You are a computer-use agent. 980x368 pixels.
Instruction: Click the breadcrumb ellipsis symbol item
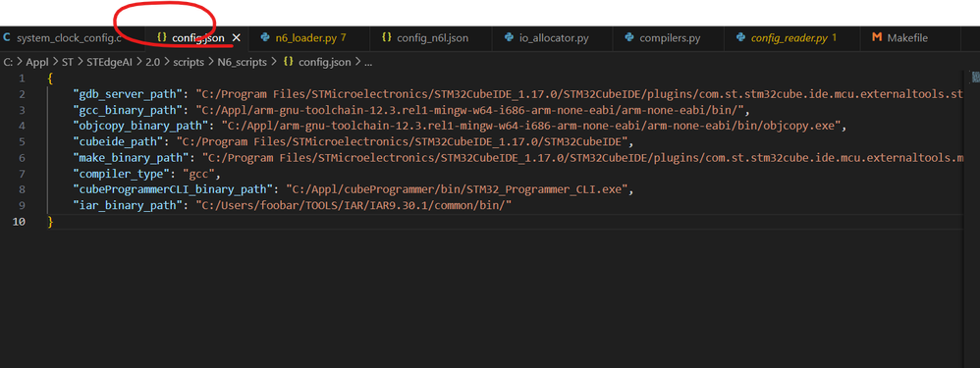tap(368, 62)
